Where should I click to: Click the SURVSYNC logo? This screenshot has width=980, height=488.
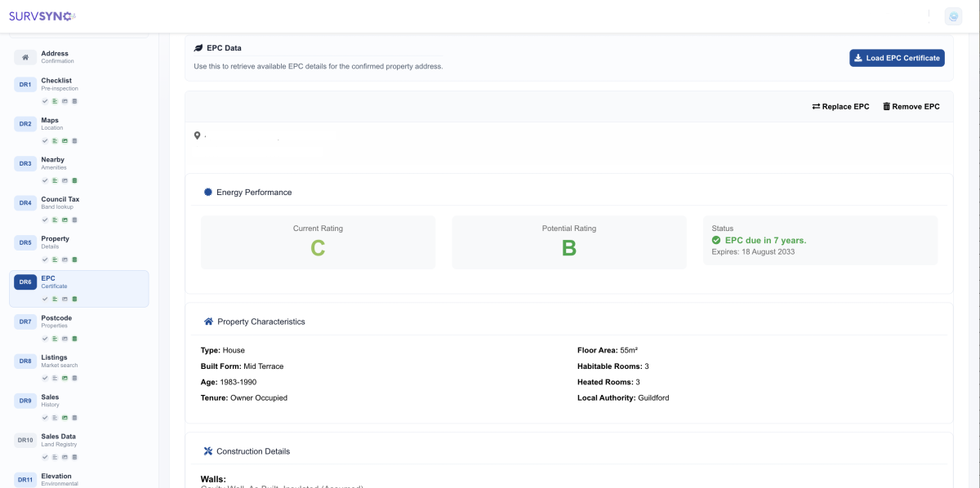point(42,16)
